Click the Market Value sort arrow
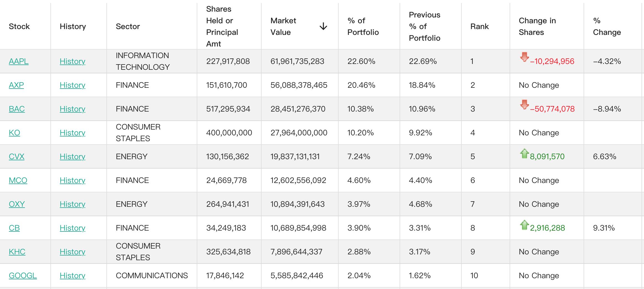Viewport: 644px width, 289px height. tap(323, 27)
